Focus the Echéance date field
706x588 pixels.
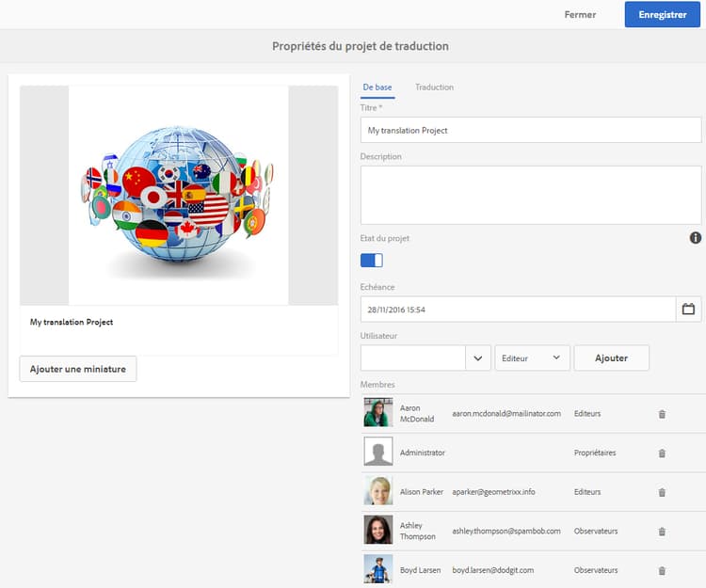(518, 310)
